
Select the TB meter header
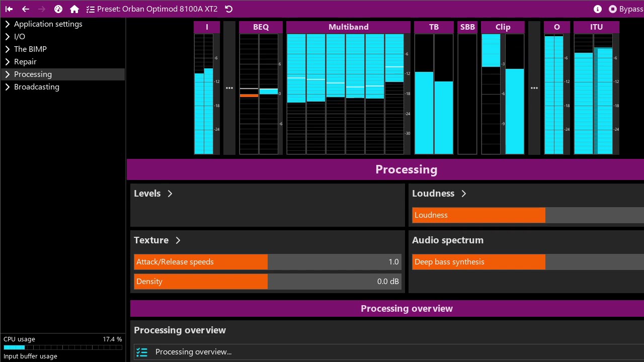[434, 27]
